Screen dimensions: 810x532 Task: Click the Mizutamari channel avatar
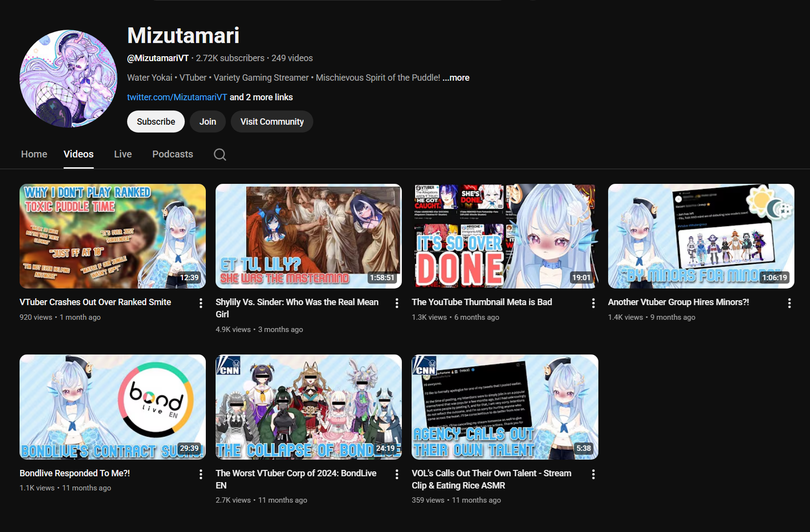[x=68, y=79]
